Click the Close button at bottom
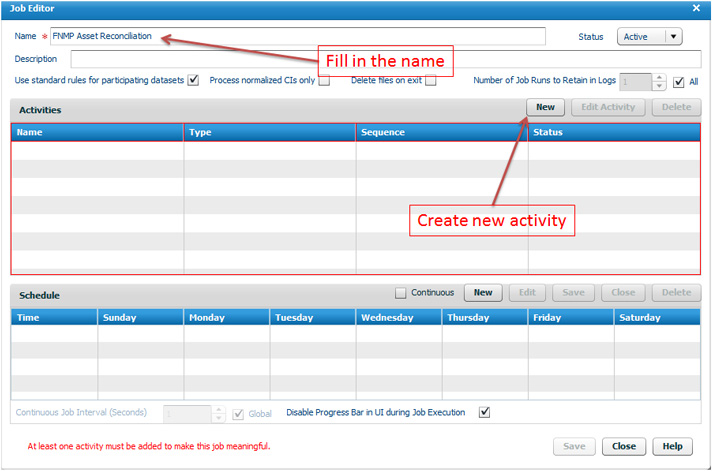Viewport: 713px width, 471px height. coord(624,446)
